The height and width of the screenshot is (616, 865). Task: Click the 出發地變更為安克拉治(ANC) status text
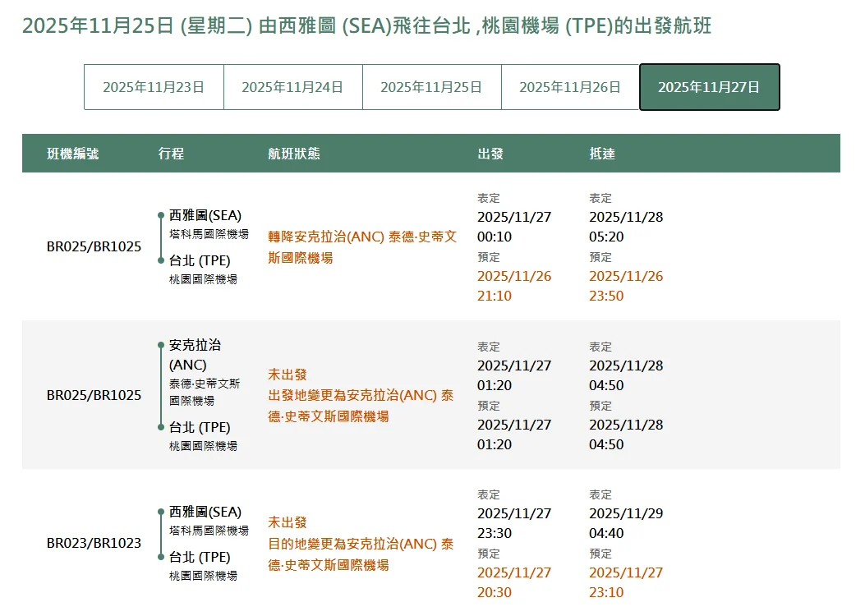[361, 406]
